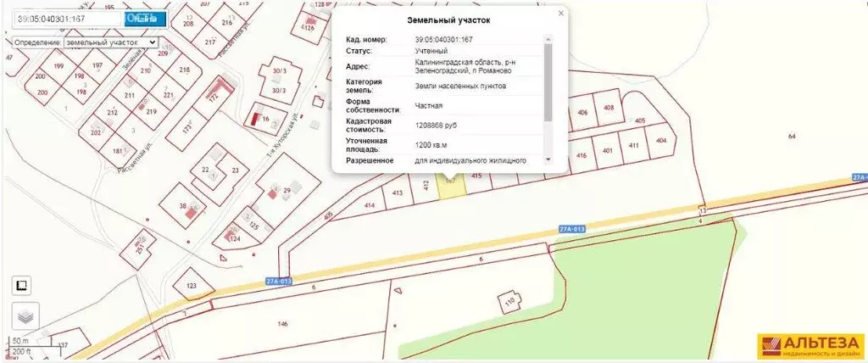868x363 pixels.
Task: Select parcel 197 on the map
Action: click(x=97, y=65)
